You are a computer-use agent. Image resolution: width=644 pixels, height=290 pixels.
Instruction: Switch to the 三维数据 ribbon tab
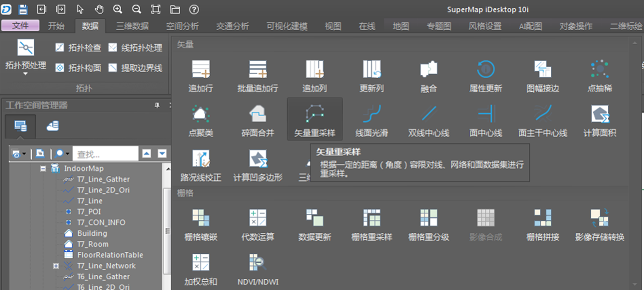(x=132, y=26)
